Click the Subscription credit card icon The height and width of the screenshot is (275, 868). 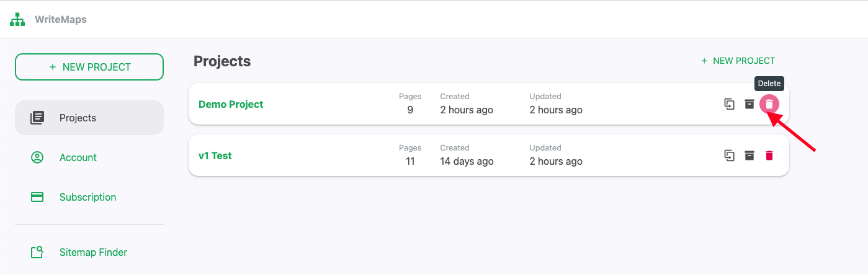click(37, 197)
